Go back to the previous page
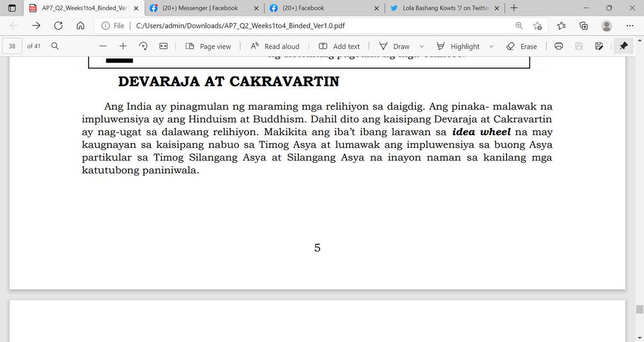 (14, 25)
